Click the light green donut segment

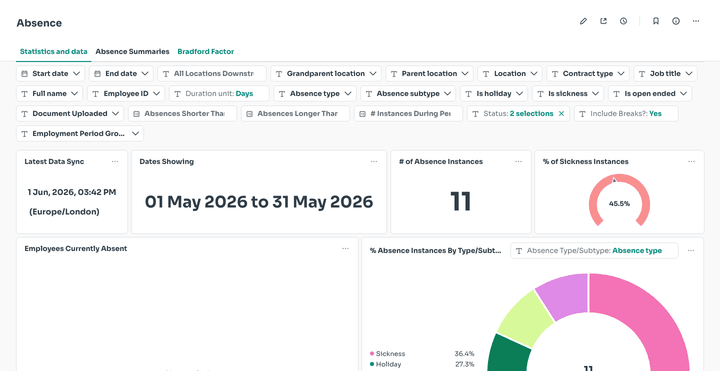coord(526,319)
